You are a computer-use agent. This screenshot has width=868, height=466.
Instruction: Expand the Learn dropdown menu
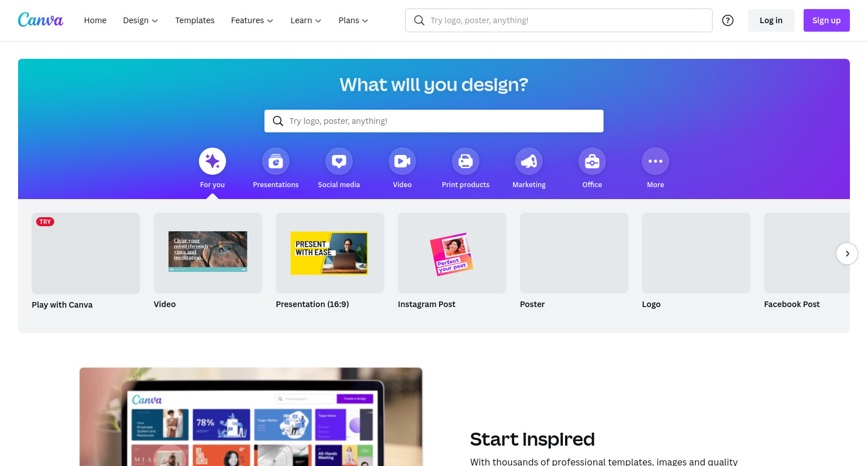(306, 20)
